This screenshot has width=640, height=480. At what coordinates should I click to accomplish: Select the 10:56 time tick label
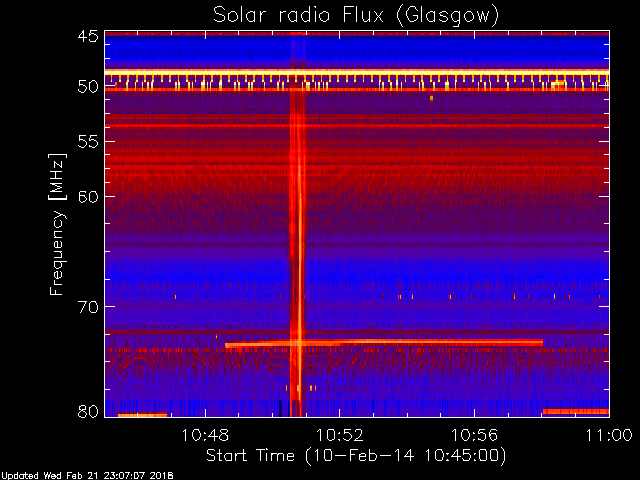point(474,435)
